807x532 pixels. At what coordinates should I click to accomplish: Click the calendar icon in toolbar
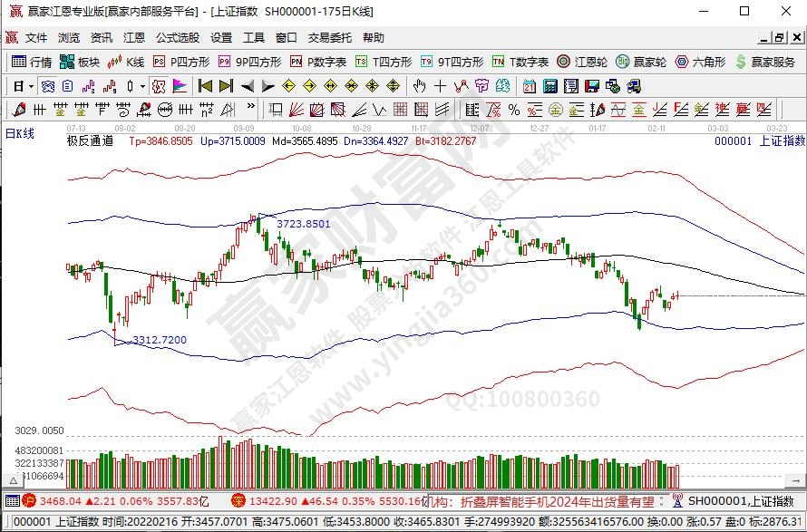[x=530, y=86]
